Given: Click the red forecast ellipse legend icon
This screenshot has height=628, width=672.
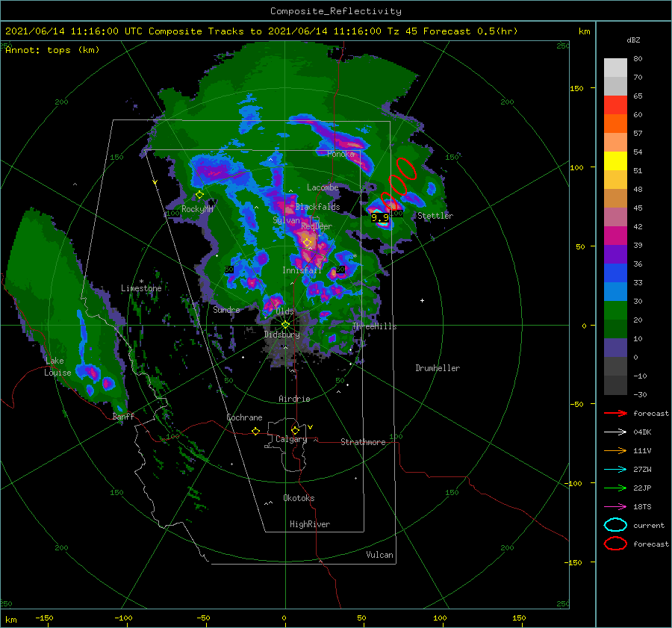Looking at the screenshot, I should (x=615, y=544).
